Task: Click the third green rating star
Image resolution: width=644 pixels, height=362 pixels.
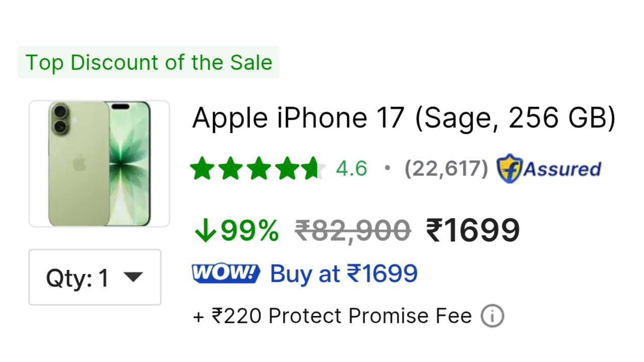Action: click(x=259, y=168)
